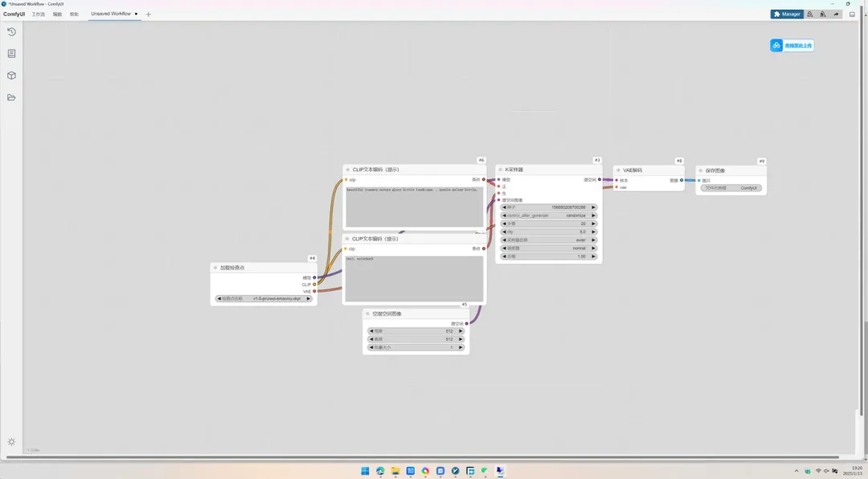Viewport: 868px width, 479px height.
Task: Click the blue cloud upload floating button
Action: 792,45
